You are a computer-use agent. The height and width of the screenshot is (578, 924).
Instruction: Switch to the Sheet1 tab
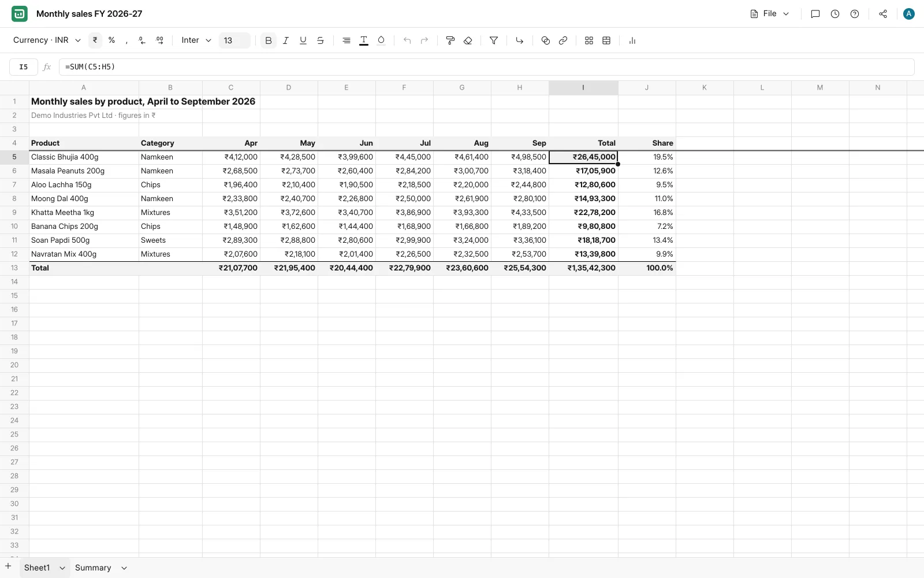click(37, 568)
